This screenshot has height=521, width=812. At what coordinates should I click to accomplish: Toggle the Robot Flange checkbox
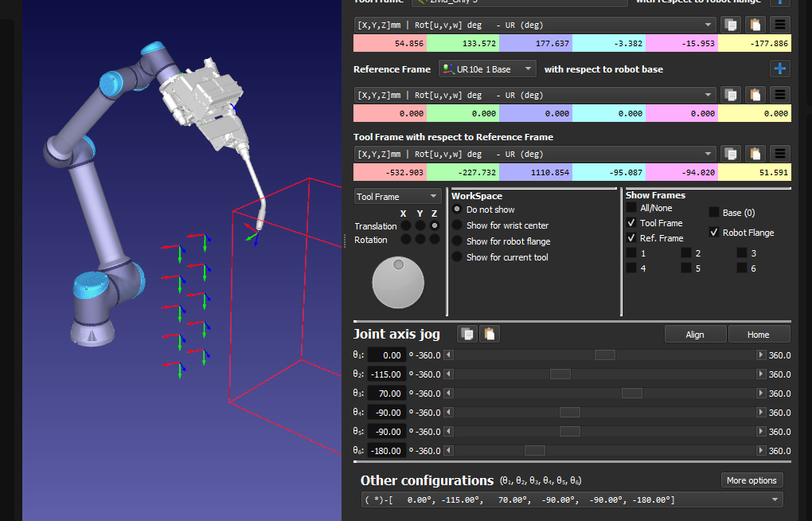[x=714, y=233]
